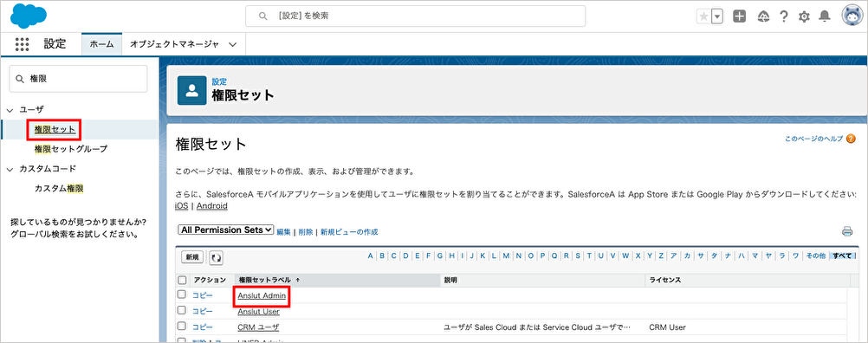Switch to the ホーム tab
Viewport: 868px width, 343px height.
point(102,44)
